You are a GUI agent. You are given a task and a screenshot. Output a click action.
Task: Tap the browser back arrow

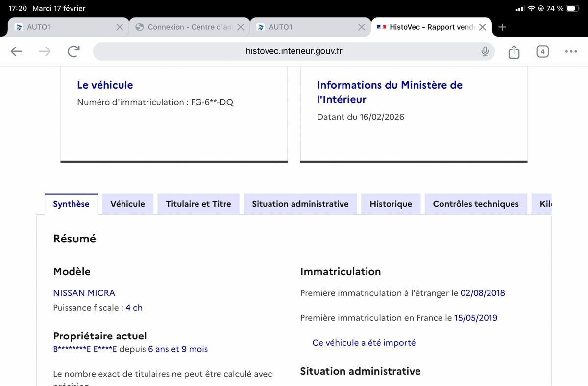click(17, 51)
